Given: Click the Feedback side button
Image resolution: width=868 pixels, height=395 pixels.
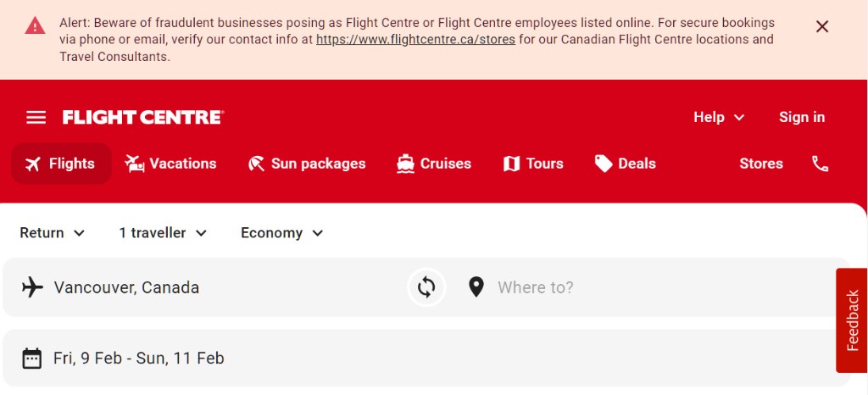Looking at the screenshot, I should (x=851, y=320).
